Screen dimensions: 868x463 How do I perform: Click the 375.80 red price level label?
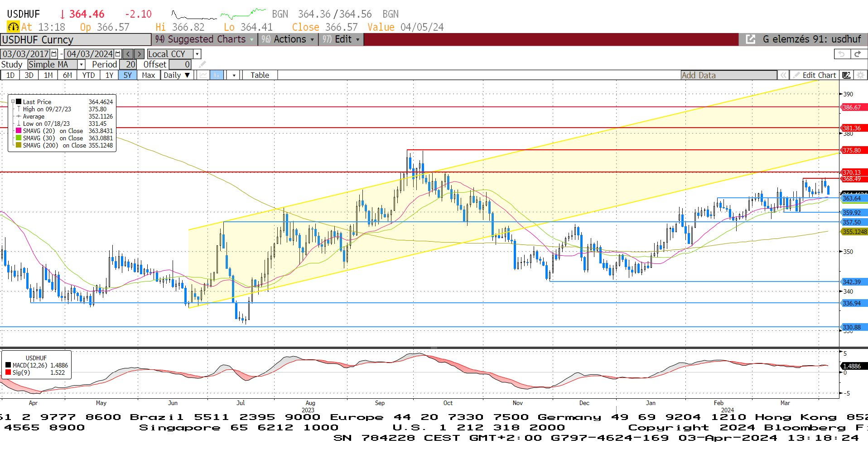click(x=854, y=150)
